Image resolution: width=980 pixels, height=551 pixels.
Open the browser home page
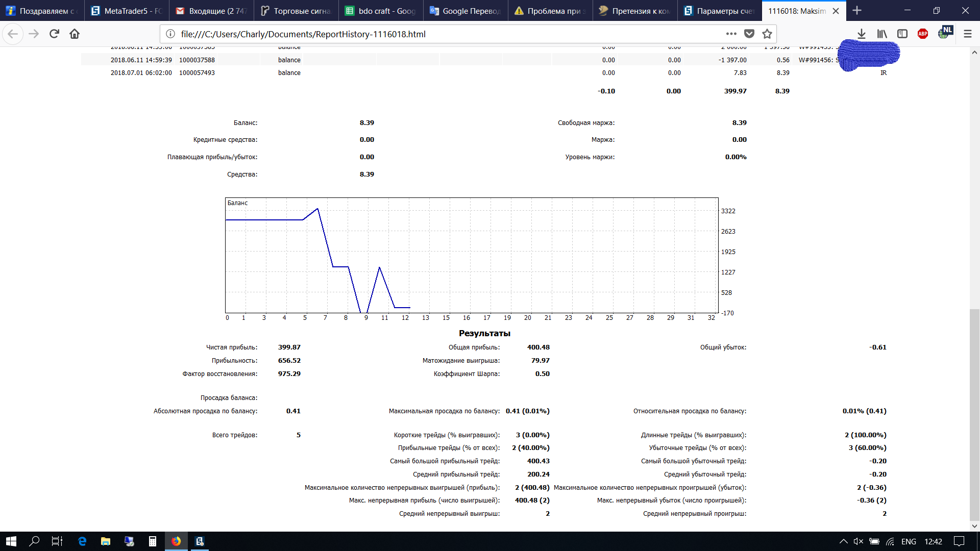tap(75, 34)
